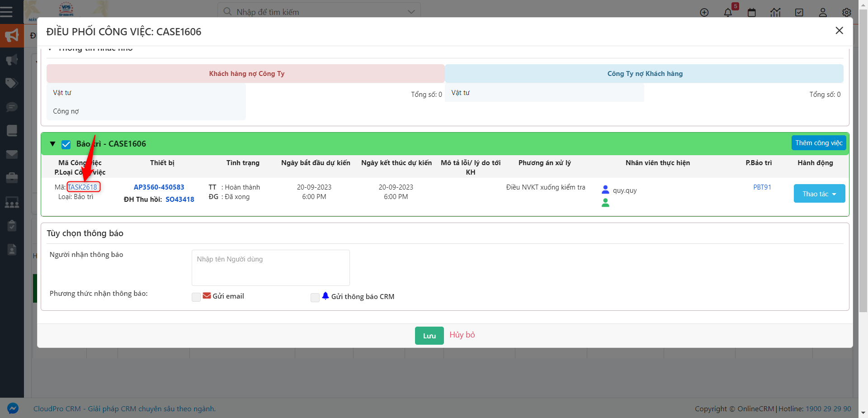Open the PBT91 maintenance link
The width and height of the screenshot is (868, 418).
point(762,187)
